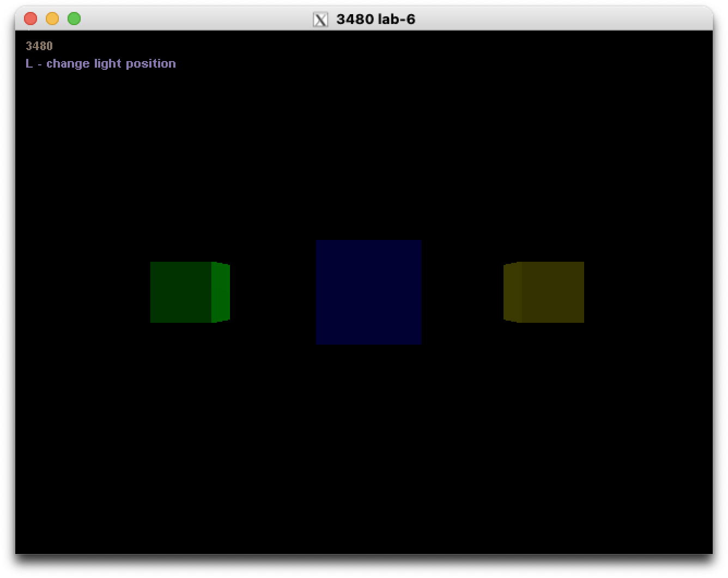
Task: Click black canvas left of the green cube
Action: pos(82,292)
